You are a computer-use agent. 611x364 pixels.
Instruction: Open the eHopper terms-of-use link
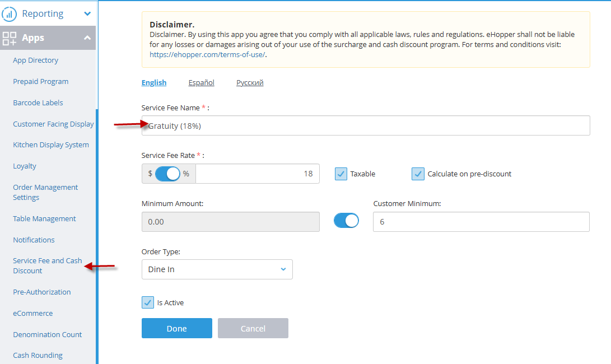pyautogui.click(x=207, y=55)
